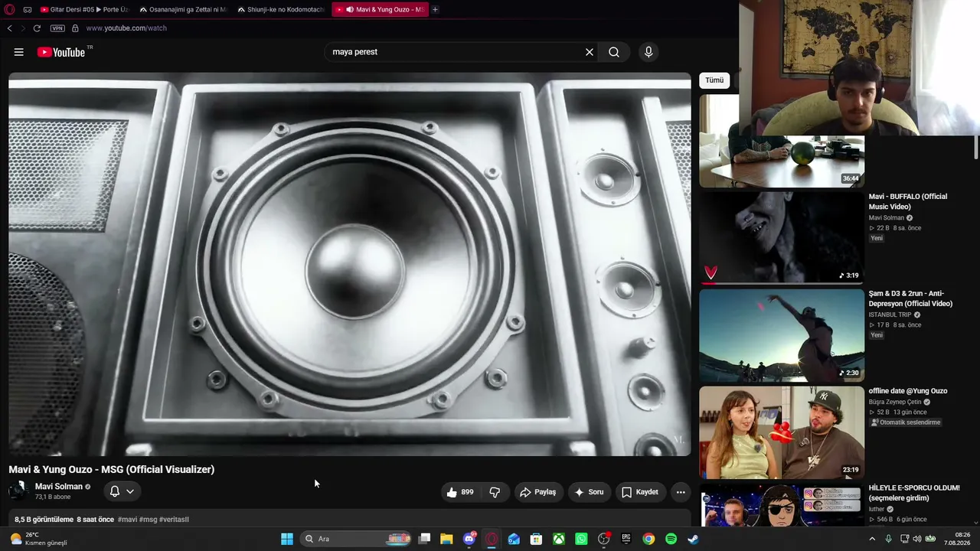Open the Mavi - BUFFALO video thumbnail

(782, 237)
